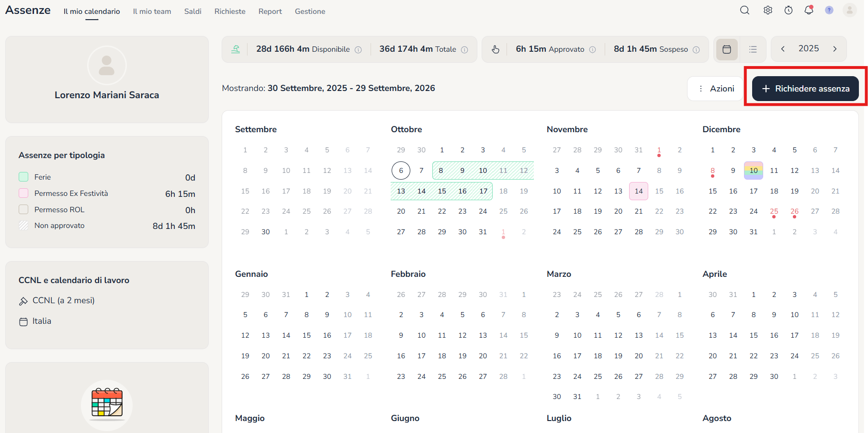Go to the next year

tap(835, 49)
